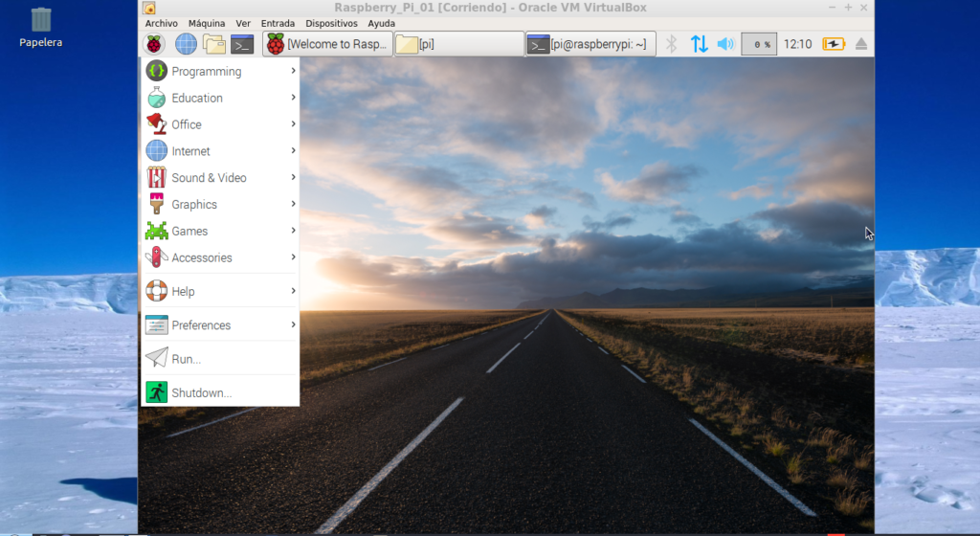Open the web browser globe icon in panel

pyautogui.click(x=186, y=44)
